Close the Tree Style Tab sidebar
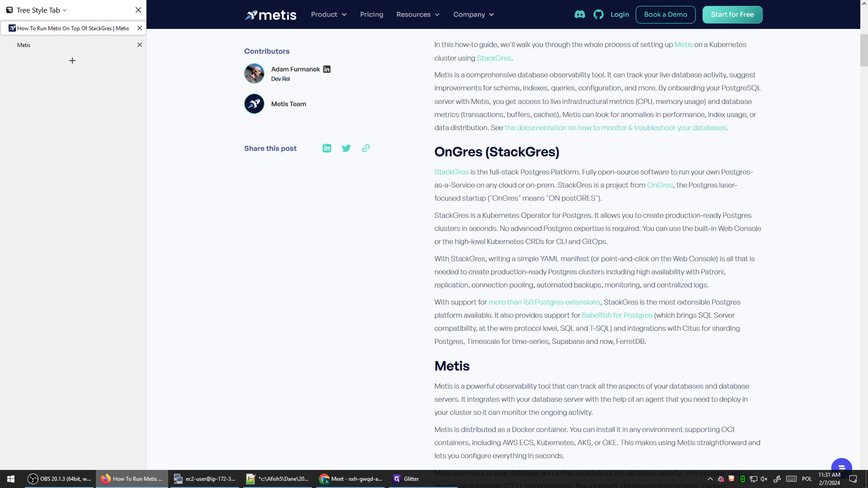 coord(138,10)
